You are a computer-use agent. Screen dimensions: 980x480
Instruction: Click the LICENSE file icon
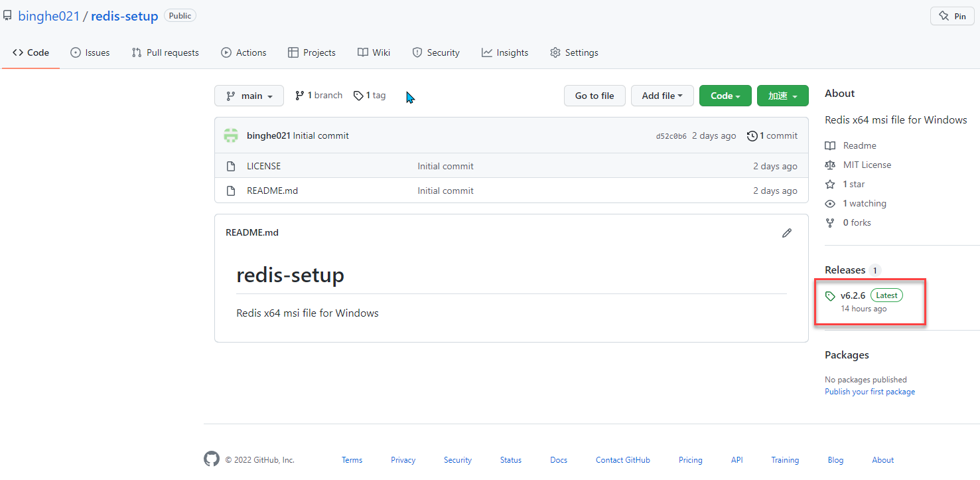(231, 166)
